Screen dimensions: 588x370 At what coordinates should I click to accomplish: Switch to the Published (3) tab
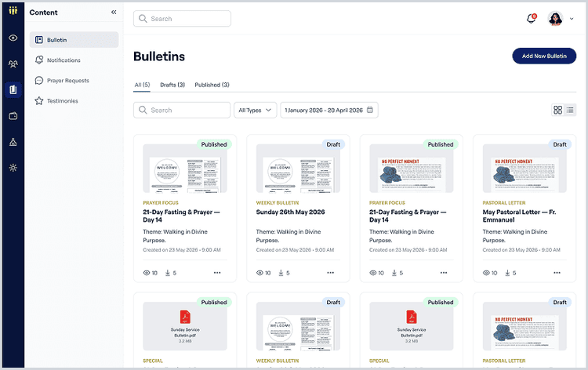[212, 85]
